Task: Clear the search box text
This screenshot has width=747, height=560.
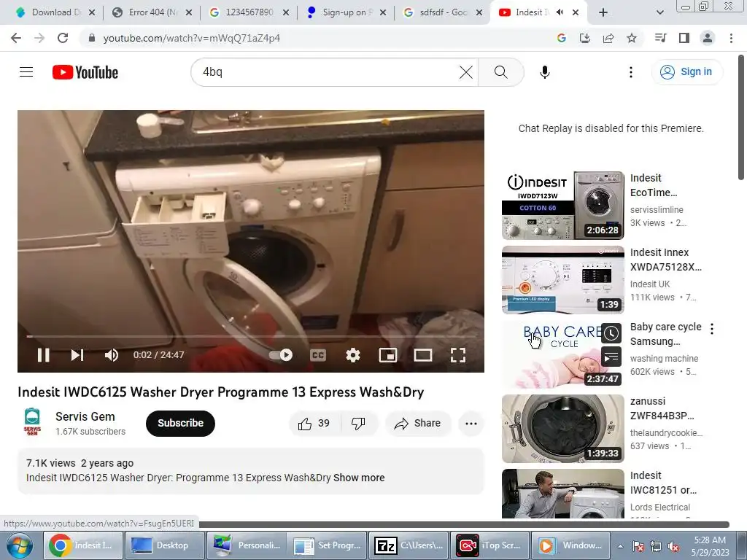Action: click(466, 72)
